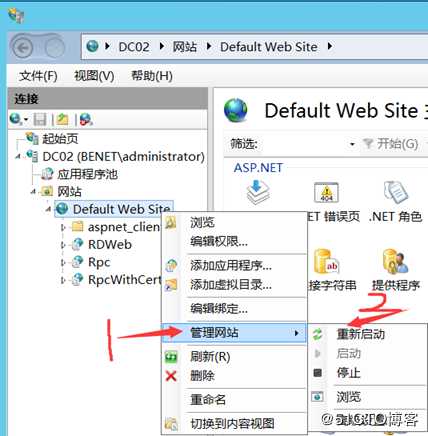Select the 网站 sites node in tree
Screen dimensions: 428x436
(x=69, y=192)
